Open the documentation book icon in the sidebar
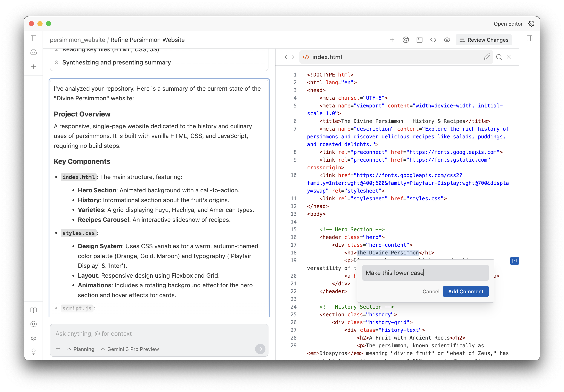The image size is (564, 392). coord(34,310)
